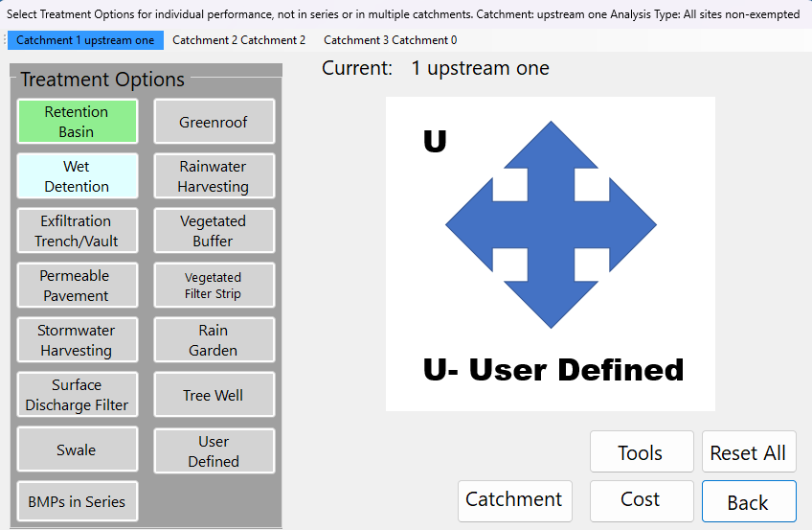812x530 pixels.
Task: Choose the Vegetated Buffer option
Action: [x=214, y=231]
